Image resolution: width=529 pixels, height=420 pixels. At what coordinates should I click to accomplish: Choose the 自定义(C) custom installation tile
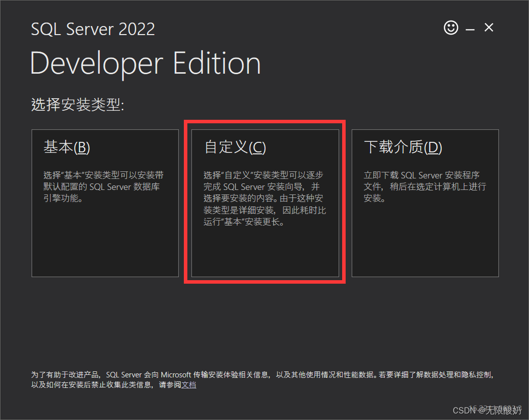coord(265,203)
